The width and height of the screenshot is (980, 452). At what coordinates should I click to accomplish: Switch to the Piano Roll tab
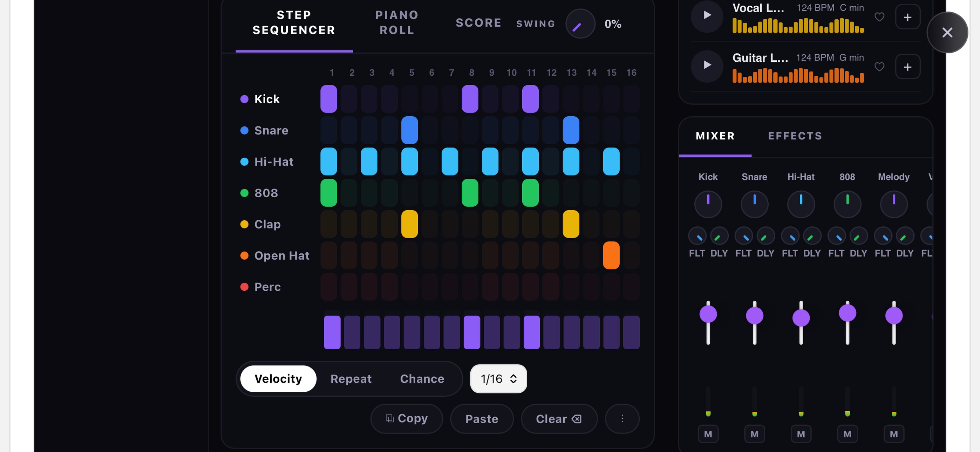tap(397, 22)
